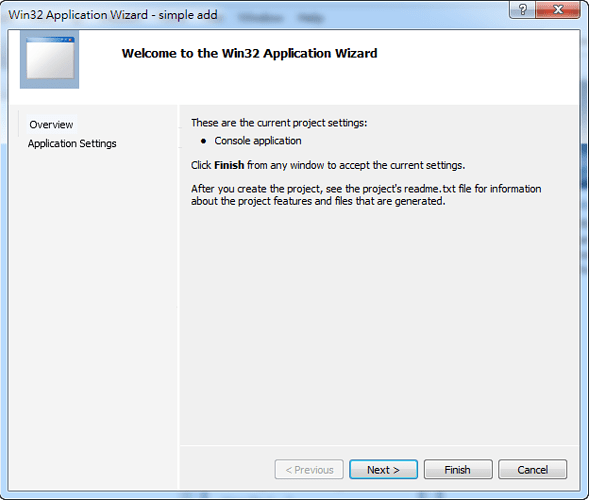This screenshot has width=589, height=500.
Task: Click the line about project features and files
Action: coord(318,201)
